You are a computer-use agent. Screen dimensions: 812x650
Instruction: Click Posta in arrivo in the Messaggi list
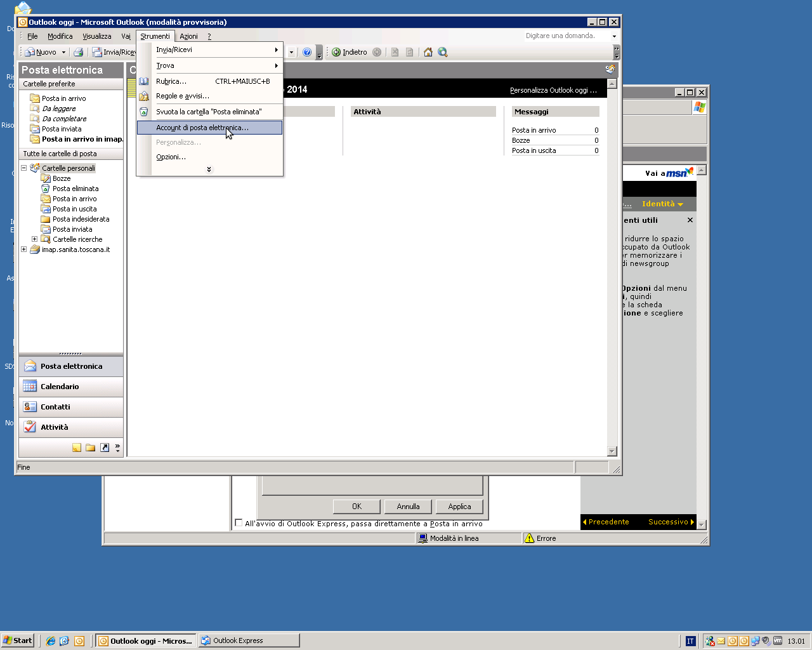tap(534, 130)
